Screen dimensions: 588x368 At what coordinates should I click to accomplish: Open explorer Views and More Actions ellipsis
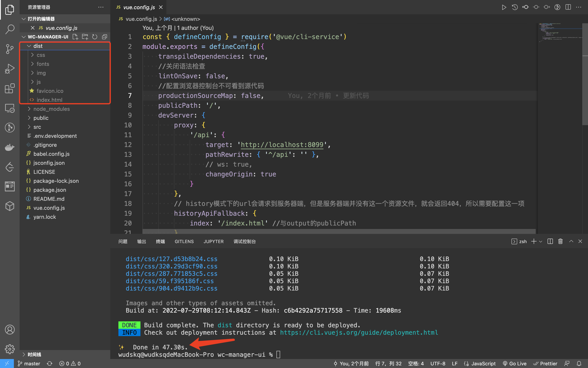click(101, 7)
